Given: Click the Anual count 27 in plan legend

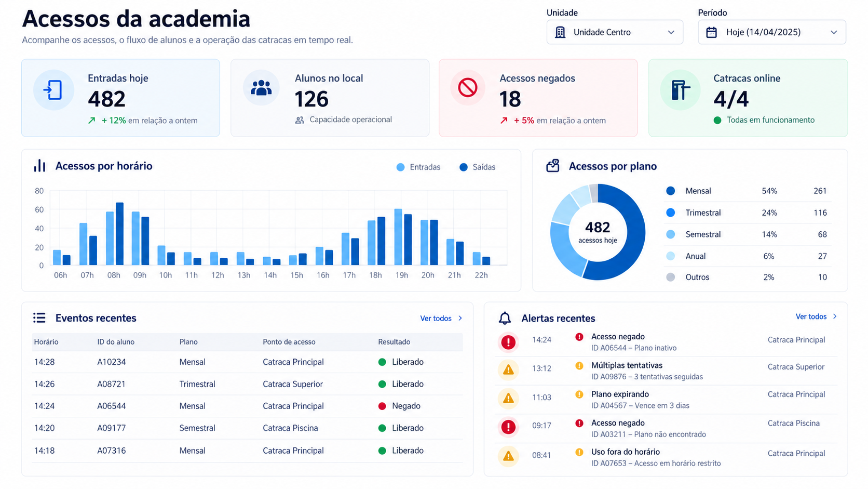Looking at the screenshot, I should (x=822, y=256).
